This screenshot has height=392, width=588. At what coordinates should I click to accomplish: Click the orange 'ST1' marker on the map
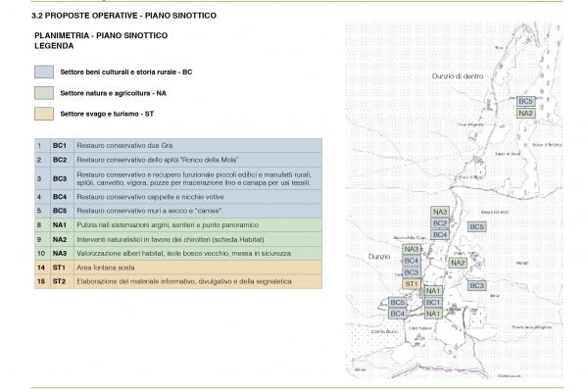click(412, 284)
